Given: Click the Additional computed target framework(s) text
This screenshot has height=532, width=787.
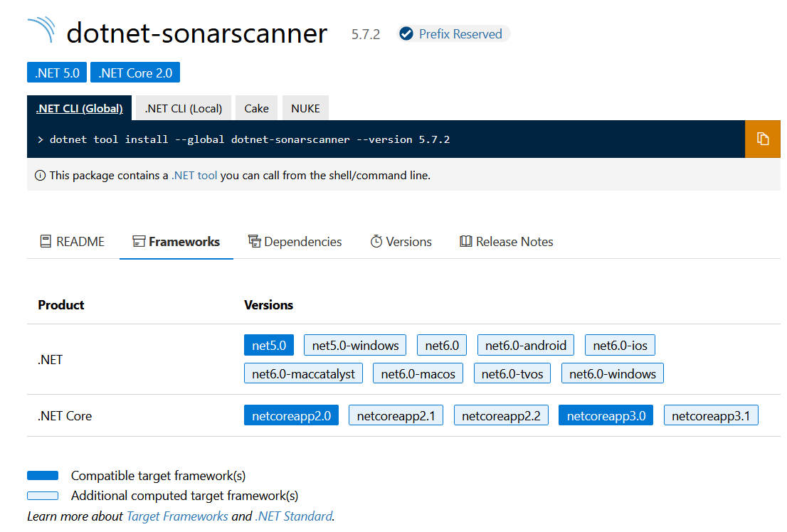Looking at the screenshot, I should pyautogui.click(x=184, y=495).
